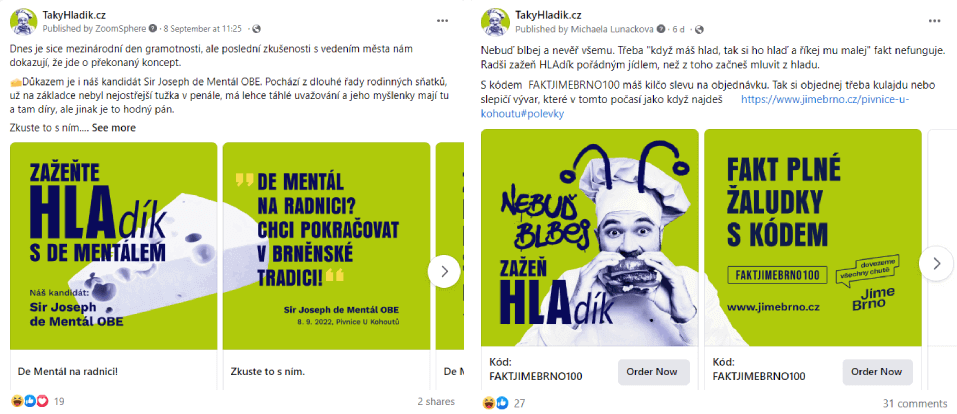Open the right post's three-dot options menu
Image resolution: width=957 pixels, height=414 pixels.
(934, 20)
